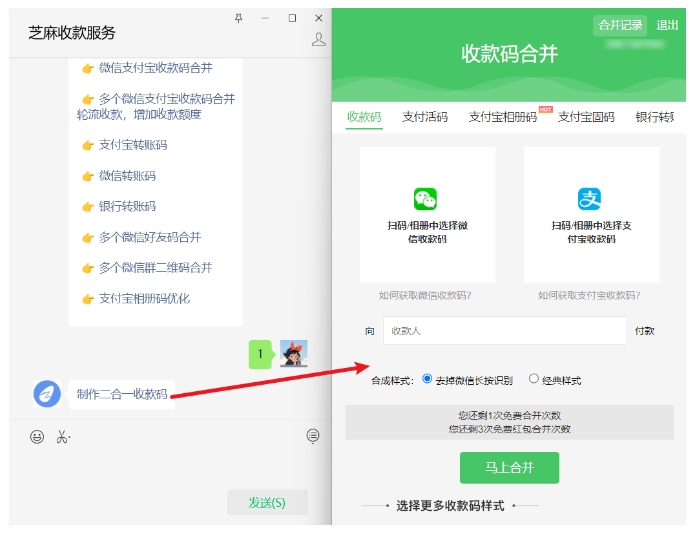692x544 pixels.
Task: Click the pointing hand emoji beside 支付宝相册码优化
Action: pyautogui.click(x=88, y=299)
